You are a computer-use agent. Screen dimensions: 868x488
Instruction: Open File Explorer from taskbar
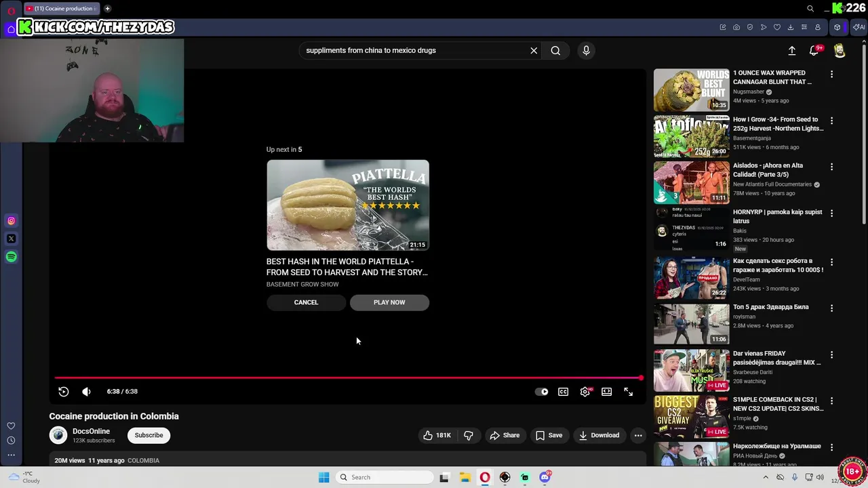465,477
